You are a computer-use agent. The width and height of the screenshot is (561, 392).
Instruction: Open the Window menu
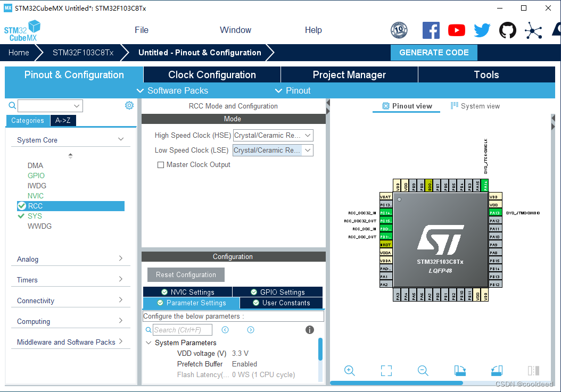(x=235, y=30)
